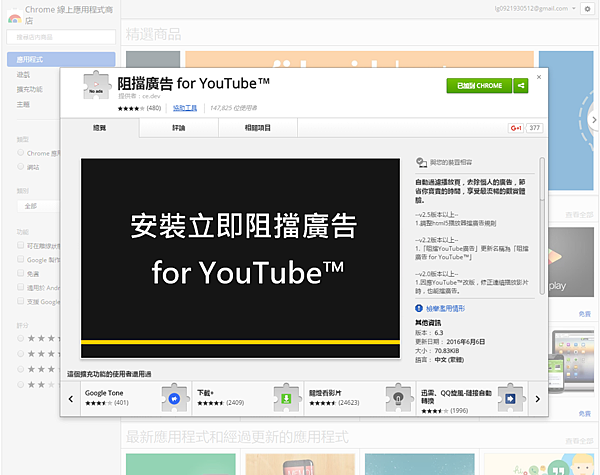Open the settings gear in the store header
The width and height of the screenshot is (600, 475).
(587, 9)
